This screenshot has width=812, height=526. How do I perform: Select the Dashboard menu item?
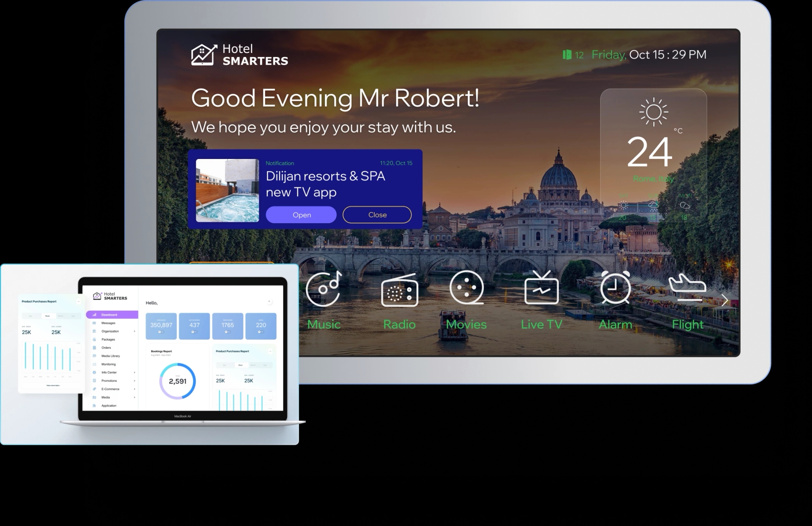[x=109, y=315]
